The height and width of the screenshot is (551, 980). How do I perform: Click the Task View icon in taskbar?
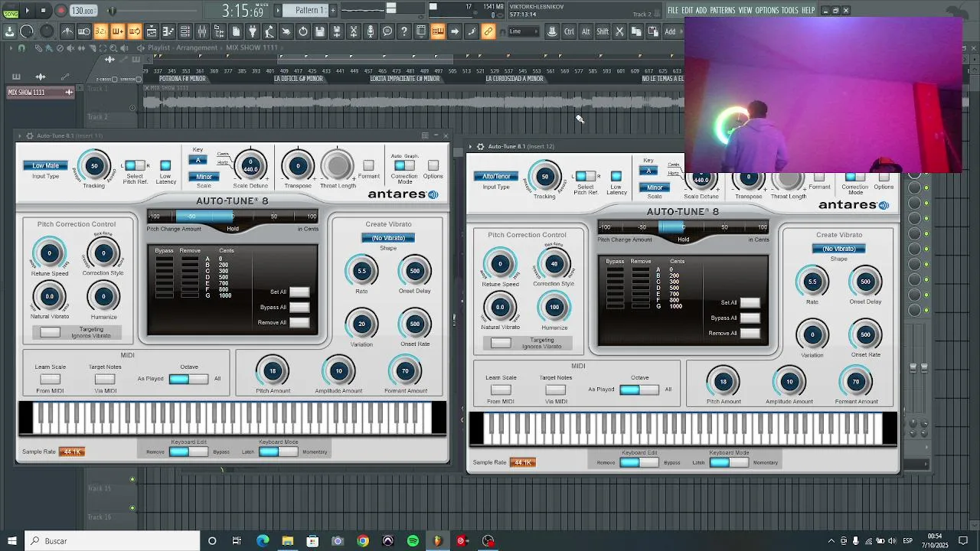237,541
